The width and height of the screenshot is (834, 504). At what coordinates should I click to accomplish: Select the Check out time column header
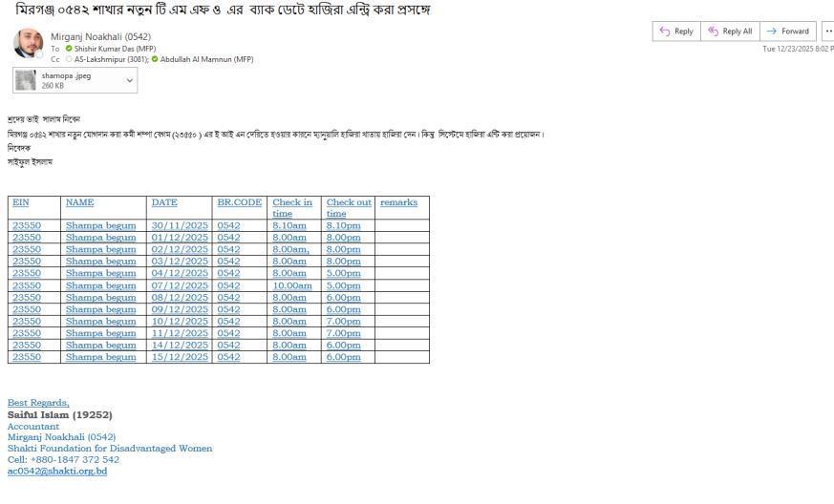pos(349,207)
